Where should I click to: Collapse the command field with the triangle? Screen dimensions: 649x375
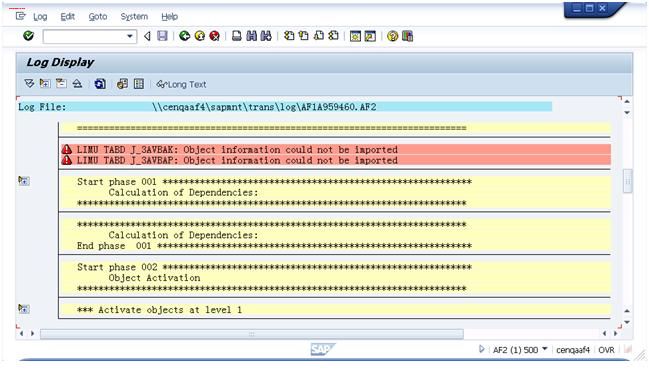(x=147, y=36)
